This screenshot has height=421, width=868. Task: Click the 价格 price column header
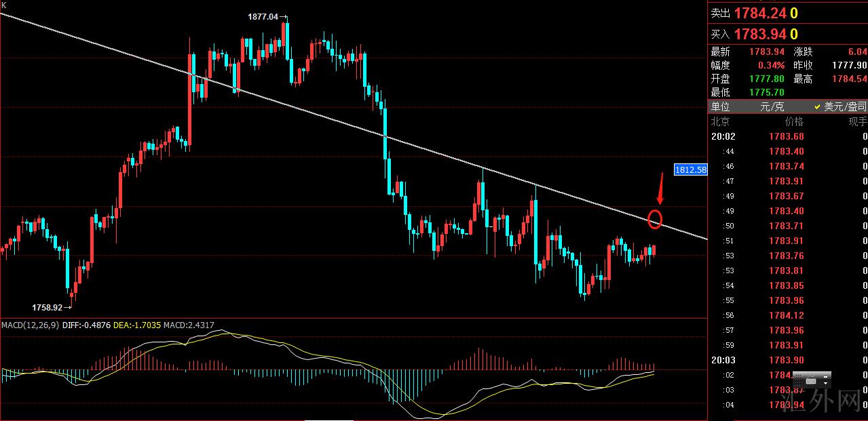pyautogui.click(x=793, y=122)
